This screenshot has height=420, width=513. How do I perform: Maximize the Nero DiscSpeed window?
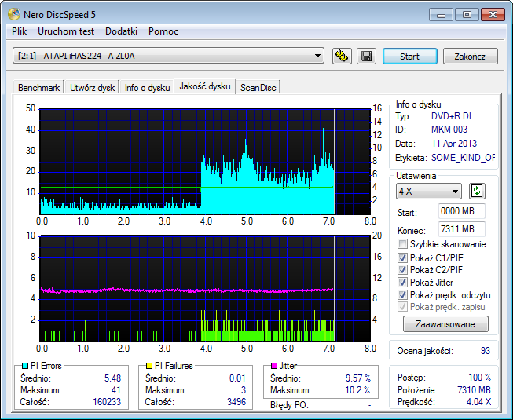click(x=467, y=15)
